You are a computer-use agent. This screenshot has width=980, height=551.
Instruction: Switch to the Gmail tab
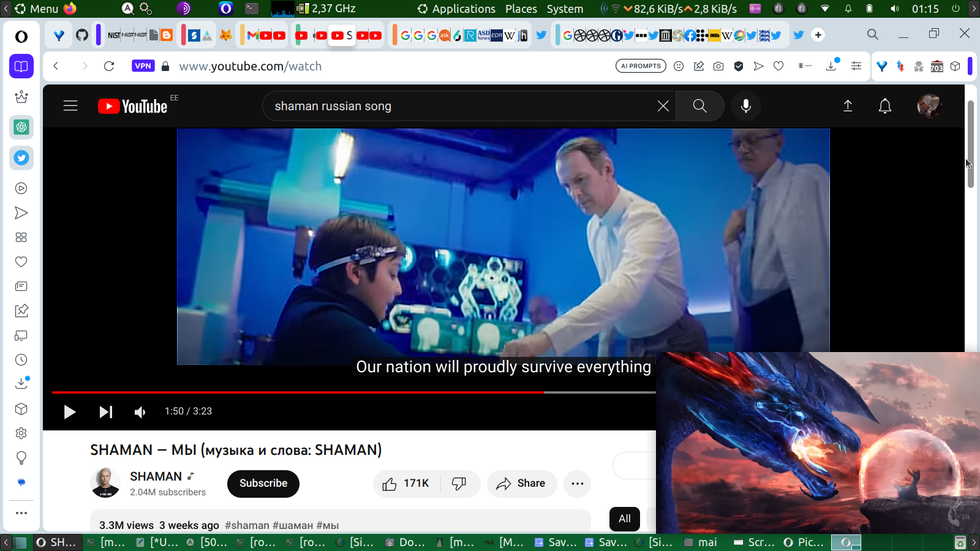[252, 36]
